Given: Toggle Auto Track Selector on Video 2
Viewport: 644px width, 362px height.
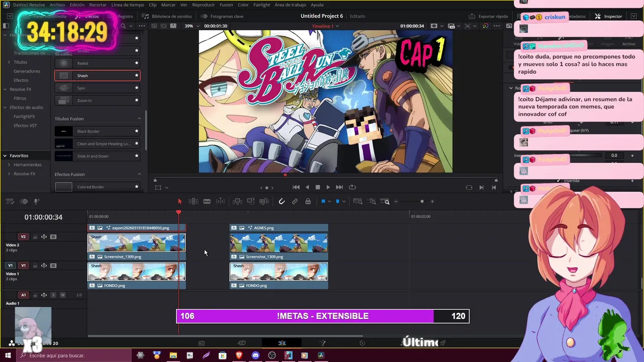Looking at the screenshot, I should pyautogui.click(x=44, y=237).
